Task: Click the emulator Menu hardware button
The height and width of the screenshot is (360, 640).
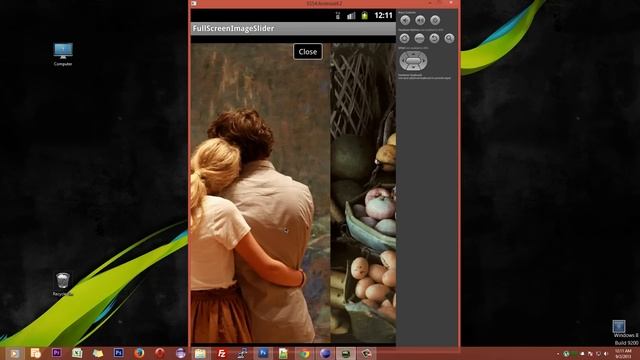Action: pyautogui.click(x=419, y=38)
